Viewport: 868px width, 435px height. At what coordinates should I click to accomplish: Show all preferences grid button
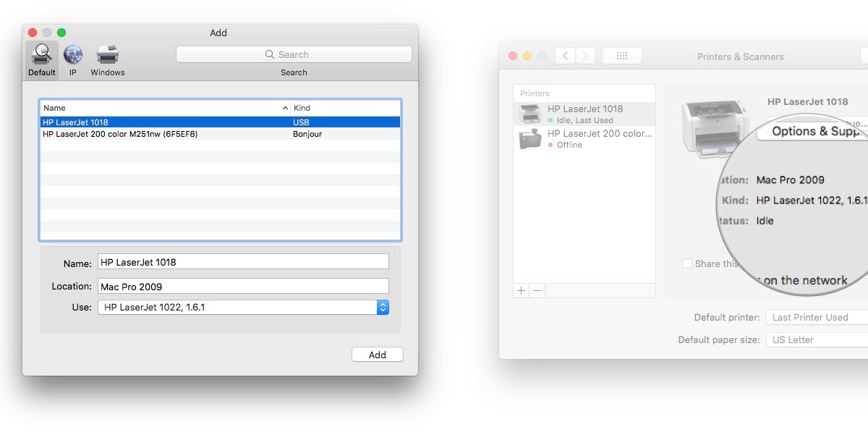[621, 56]
